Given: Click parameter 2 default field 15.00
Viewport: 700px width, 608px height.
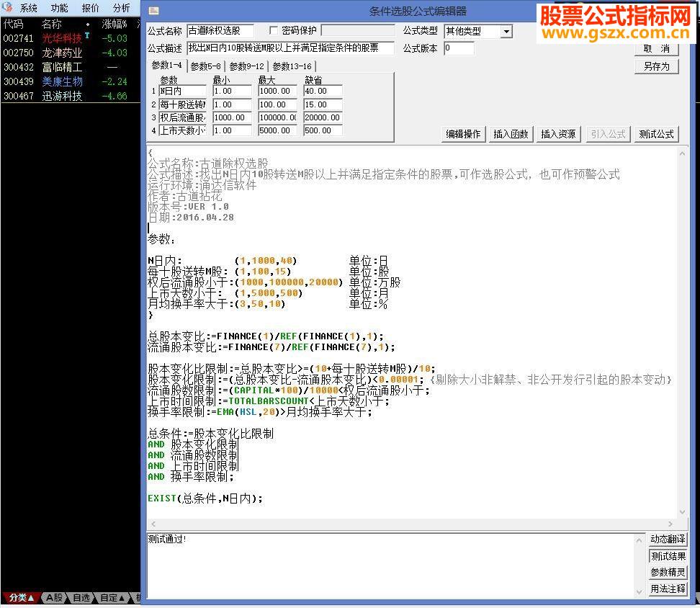Looking at the screenshot, I should coord(323,104).
